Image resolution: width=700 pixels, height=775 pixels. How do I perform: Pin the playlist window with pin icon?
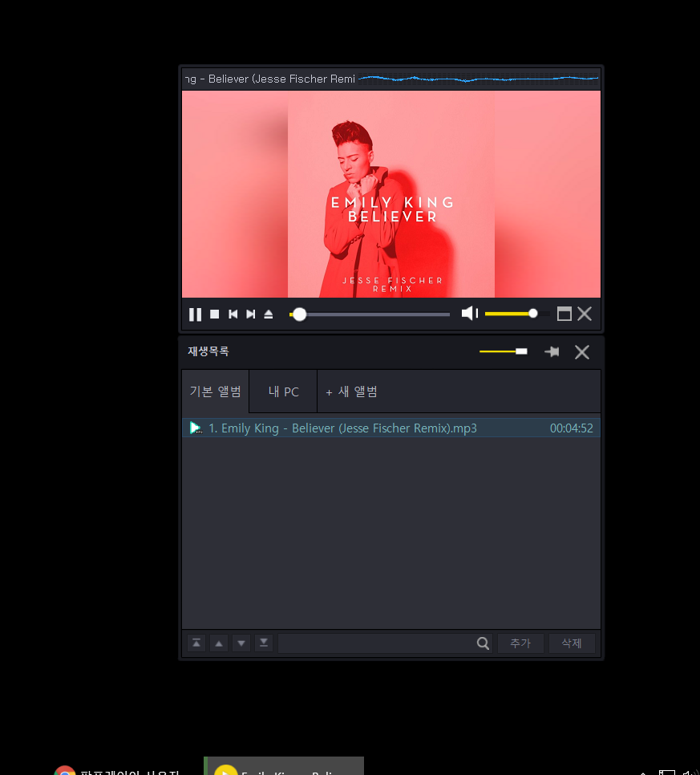click(552, 352)
